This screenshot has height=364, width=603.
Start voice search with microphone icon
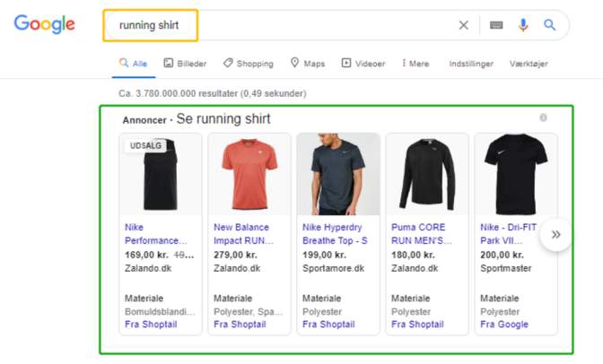tap(523, 25)
